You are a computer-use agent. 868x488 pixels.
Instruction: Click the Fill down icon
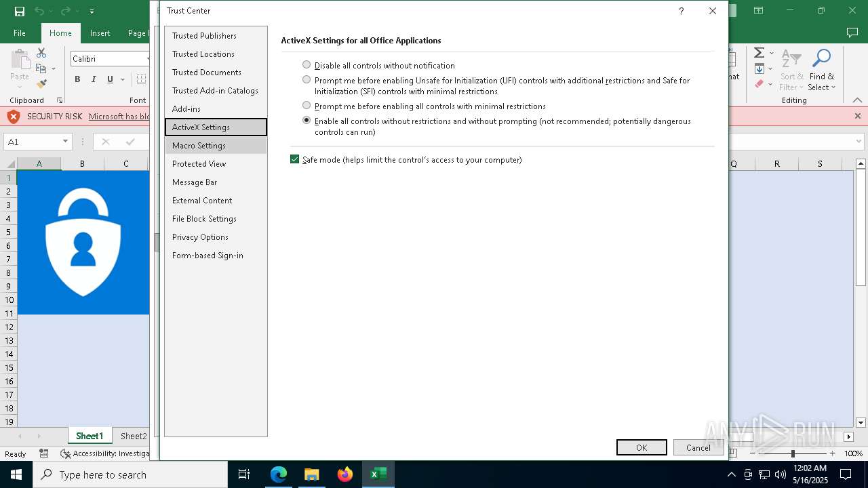click(x=759, y=68)
